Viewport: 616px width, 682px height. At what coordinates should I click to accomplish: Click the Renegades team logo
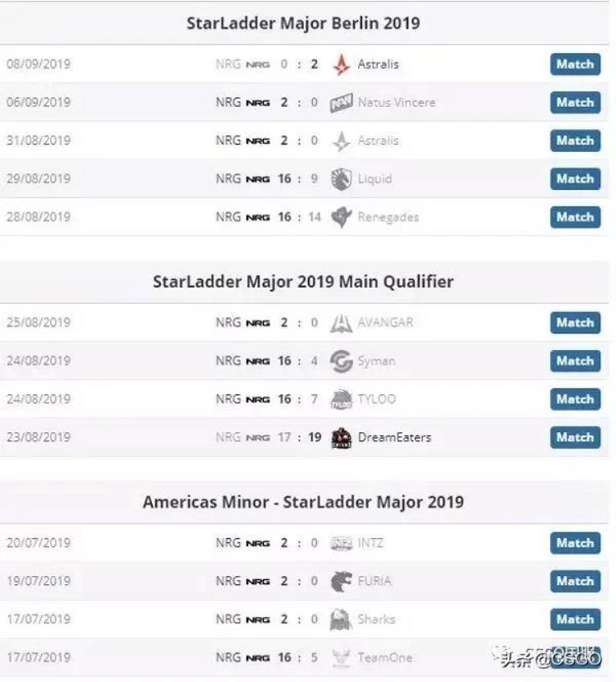[341, 217]
